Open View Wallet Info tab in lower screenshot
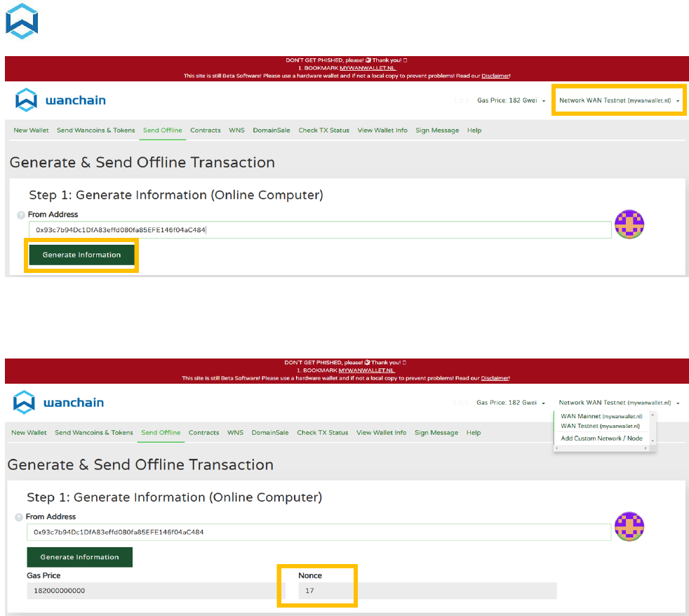 382,433
